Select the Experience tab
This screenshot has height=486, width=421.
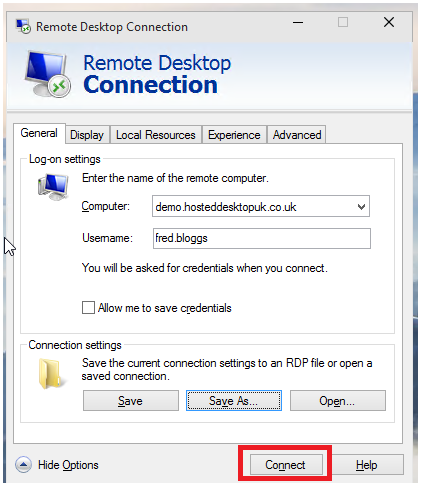pyautogui.click(x=234, y=135)
